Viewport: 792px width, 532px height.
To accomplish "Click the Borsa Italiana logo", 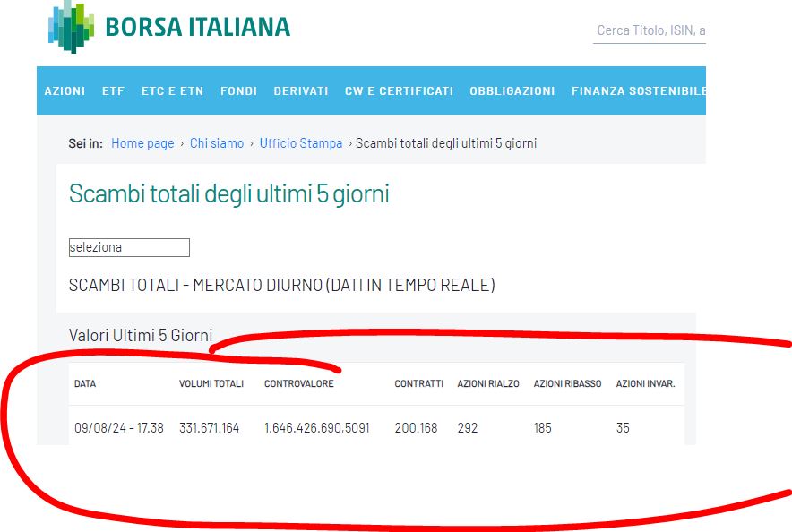I will pos(169,26).
